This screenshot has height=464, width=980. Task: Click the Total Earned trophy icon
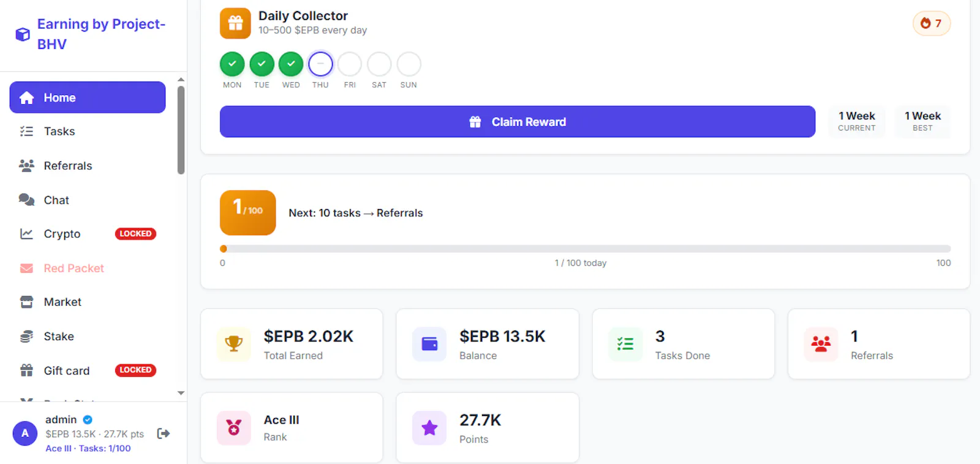[x=233, y=344]
